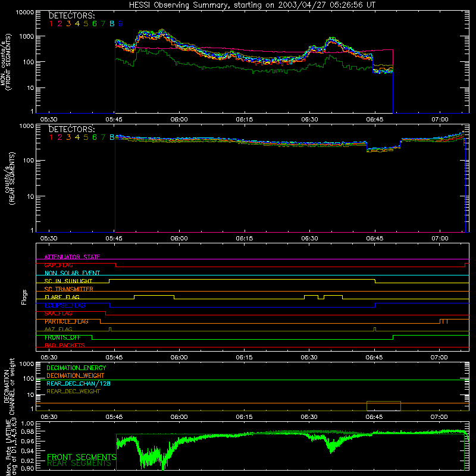Click the FRONT SEGMENTS counts/s axis title
The image size is (476, 476).
click(x=6, y=62)
